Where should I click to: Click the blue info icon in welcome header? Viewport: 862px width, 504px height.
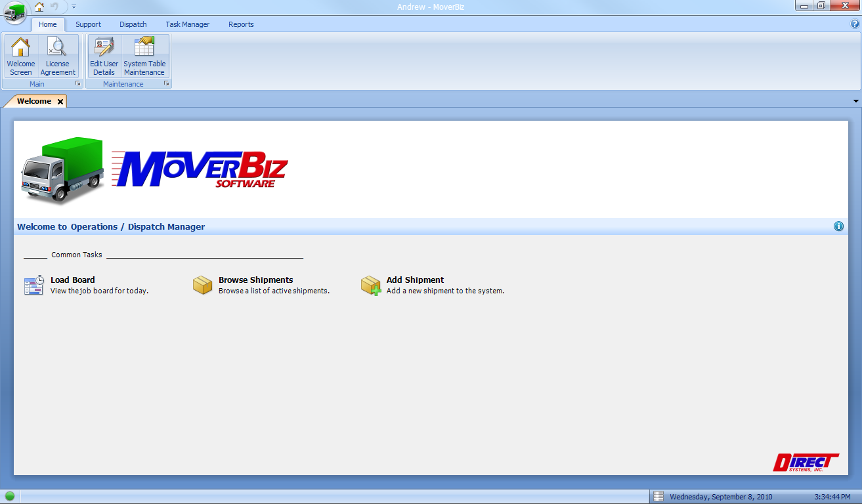click(x=838, y=226)
